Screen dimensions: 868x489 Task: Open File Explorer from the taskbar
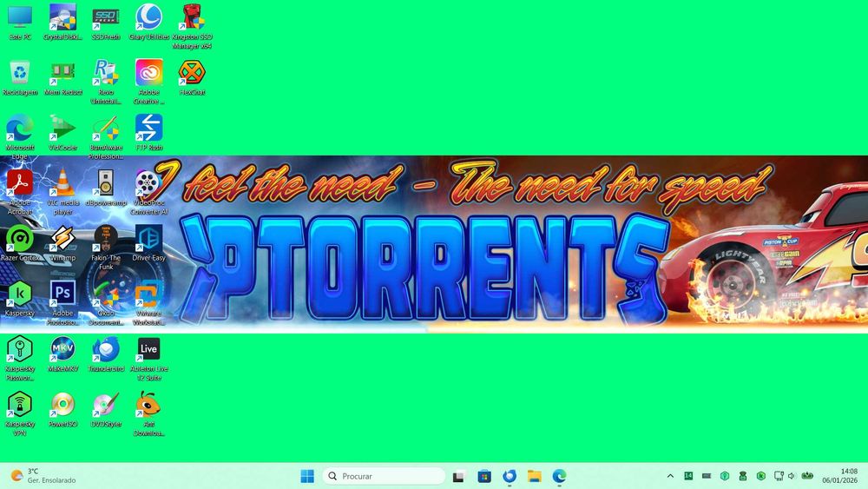pos(534,476)
